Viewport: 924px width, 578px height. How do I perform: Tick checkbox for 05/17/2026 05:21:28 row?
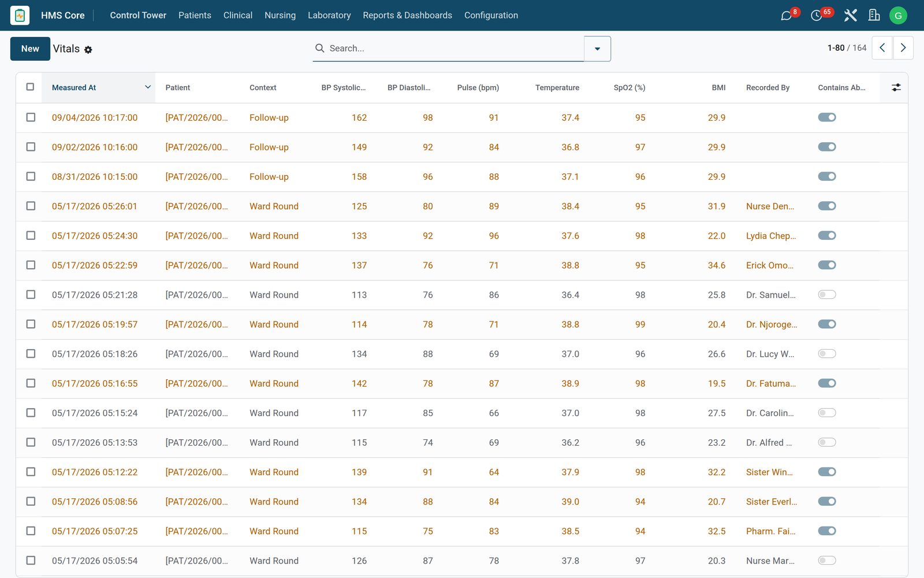(x=31, y=295)
